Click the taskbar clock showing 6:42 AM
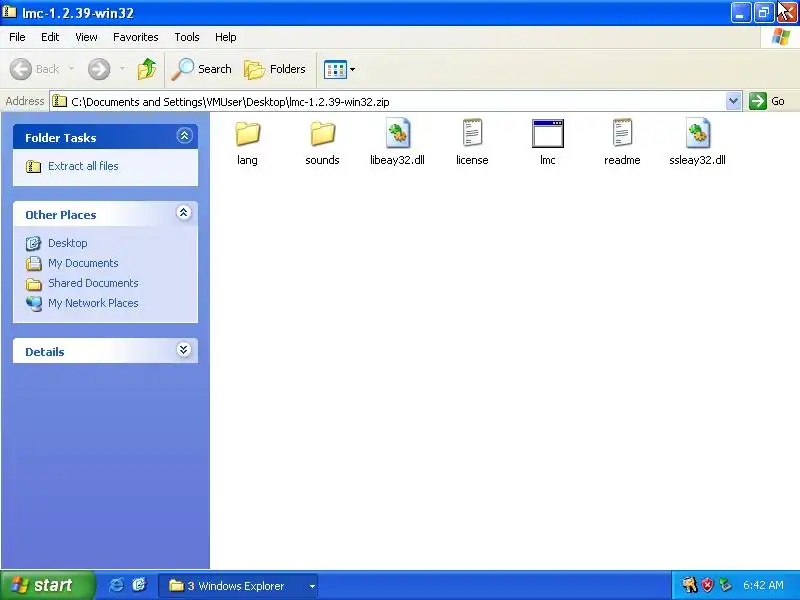Screen dimensions: 800x600 coord(763,585)
